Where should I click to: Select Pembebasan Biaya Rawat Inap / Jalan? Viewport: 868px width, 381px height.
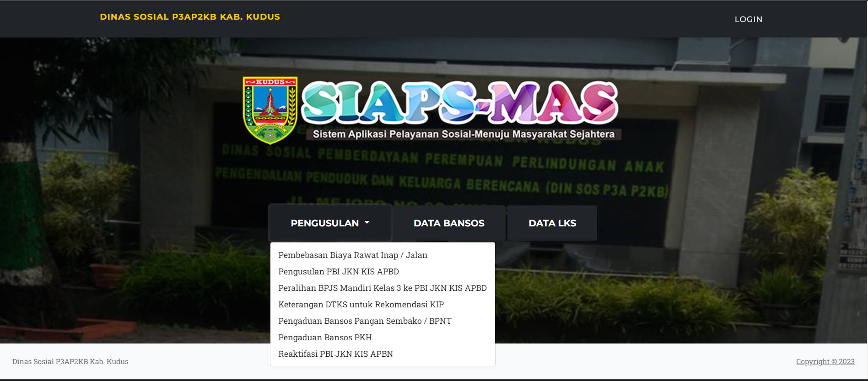click(x=352, y=255)
